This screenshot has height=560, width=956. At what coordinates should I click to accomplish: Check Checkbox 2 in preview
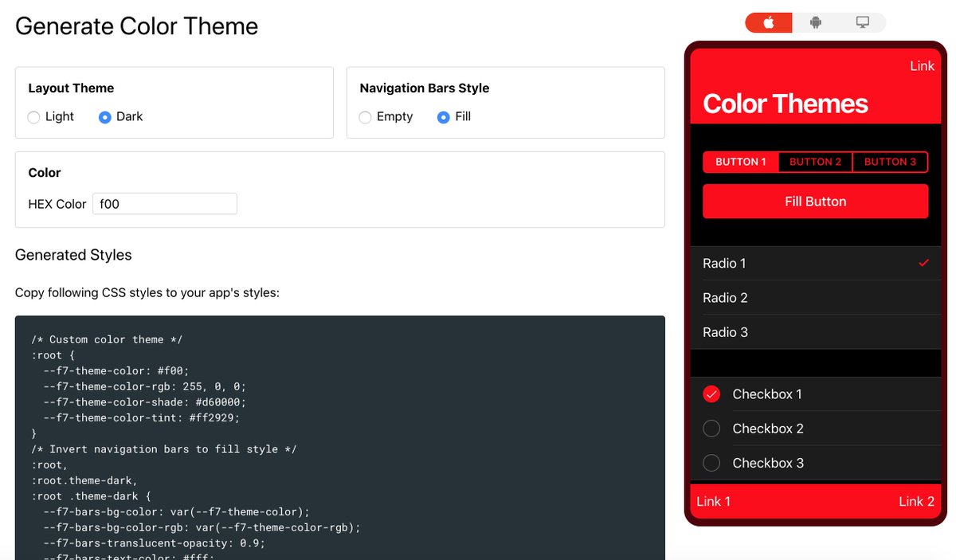point(711,429)
